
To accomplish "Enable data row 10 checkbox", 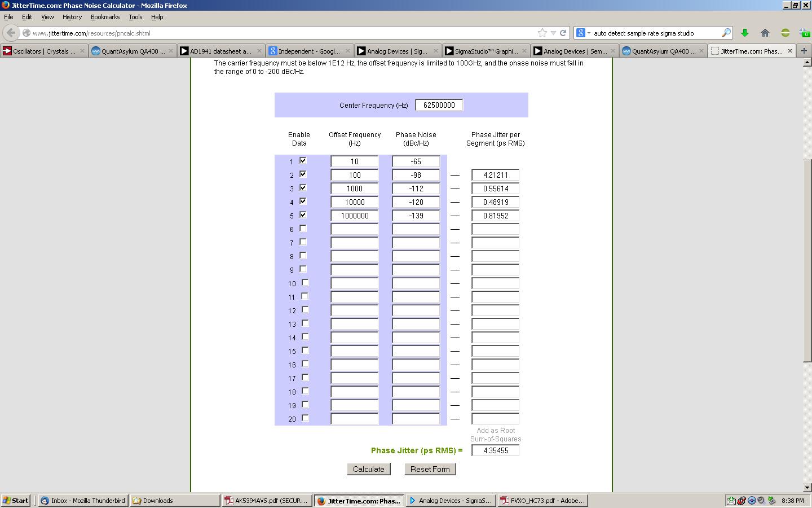I will tap(305, 283).
